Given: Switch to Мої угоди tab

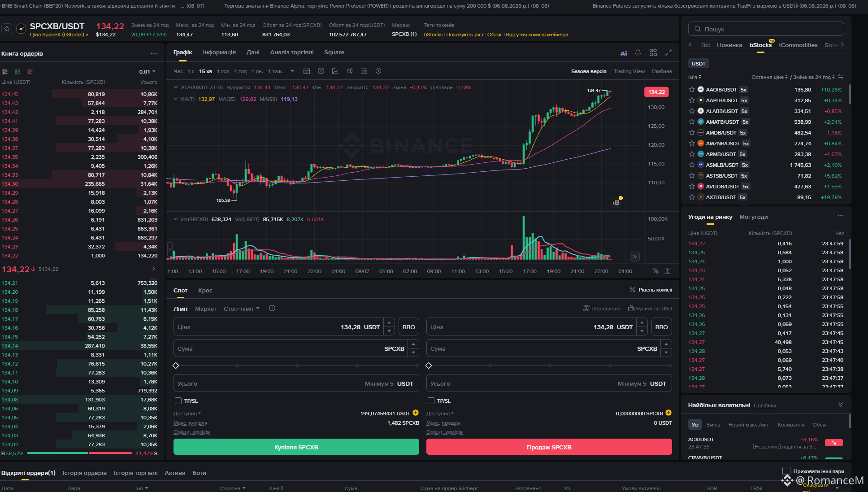Looking at the screenshot, I should pyautogui.click(x=754, y=217).
